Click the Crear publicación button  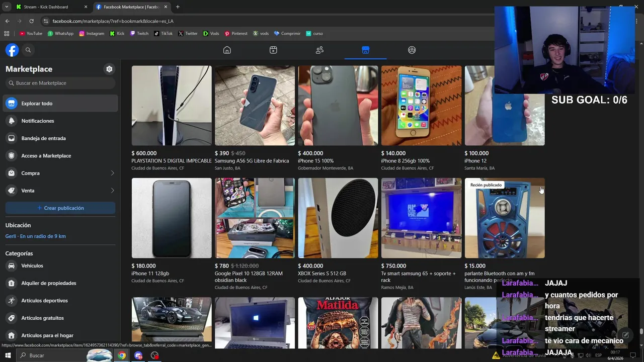click(x=60, y=208)
